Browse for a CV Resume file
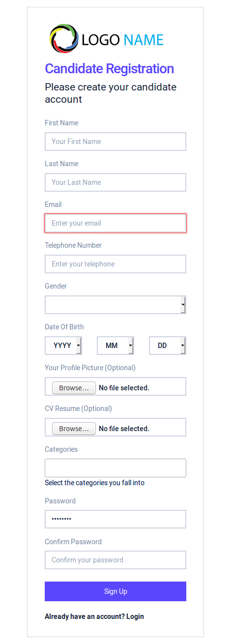 click(x=74, y=429)
